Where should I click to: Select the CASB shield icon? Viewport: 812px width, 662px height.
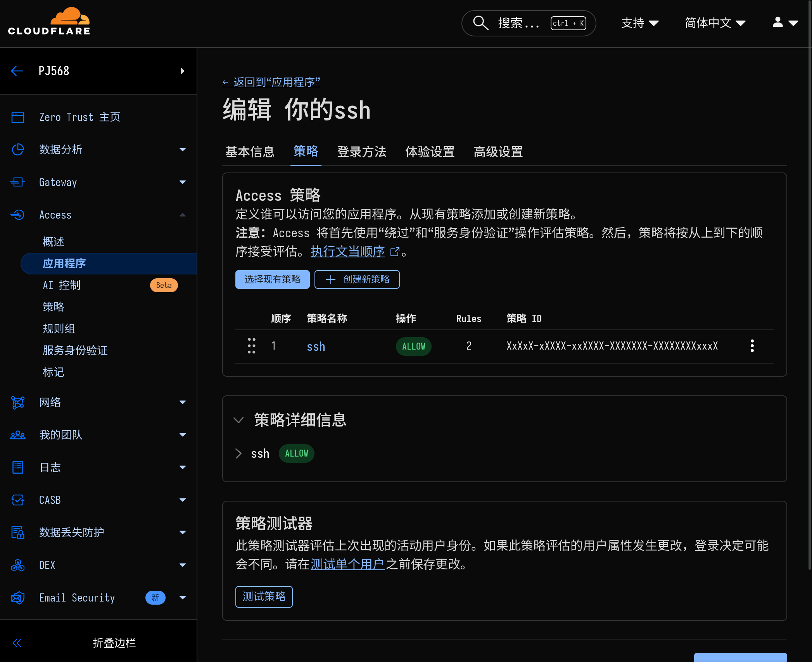pyautogui.click(x=17, y=500)
